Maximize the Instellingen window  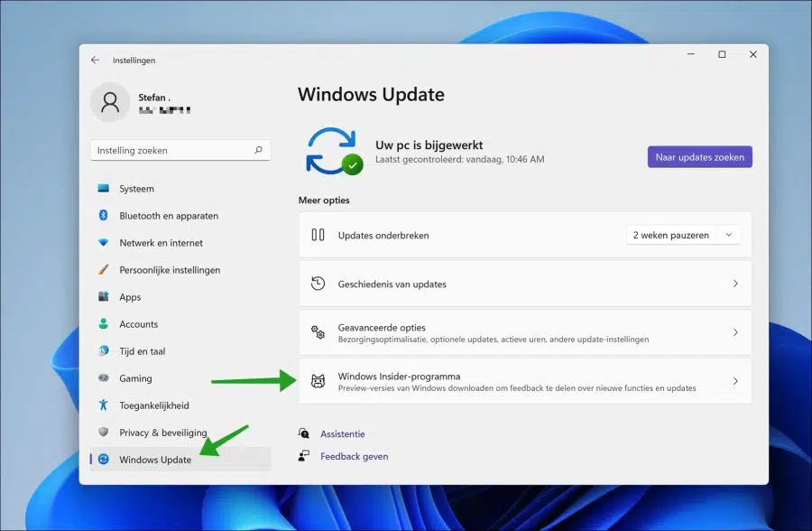722,54
